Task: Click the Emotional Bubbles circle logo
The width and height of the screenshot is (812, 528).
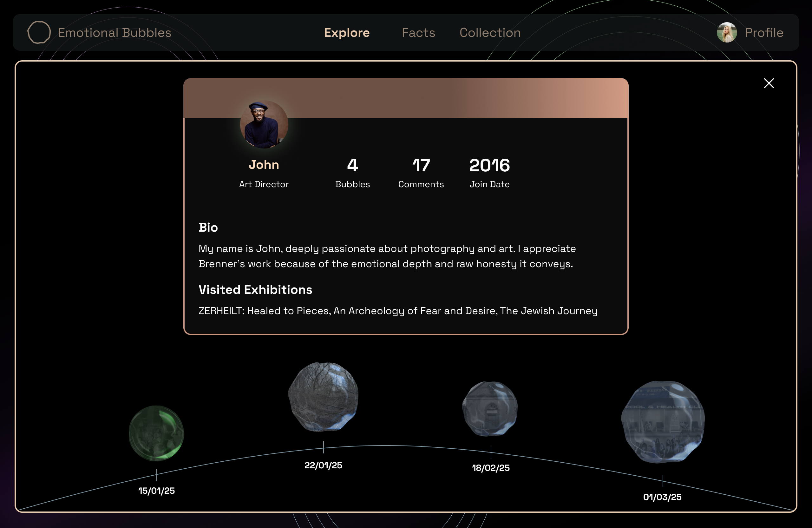Action: (x=39, y=33)
